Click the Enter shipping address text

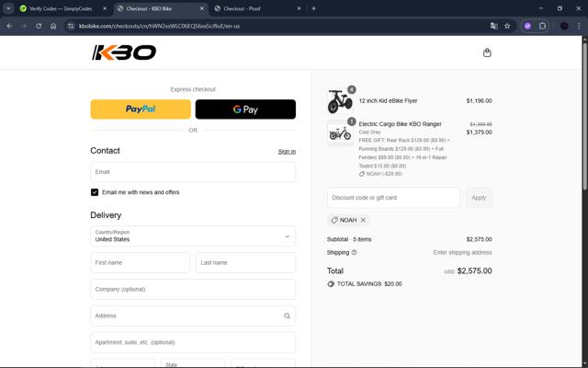click(462, 252)
